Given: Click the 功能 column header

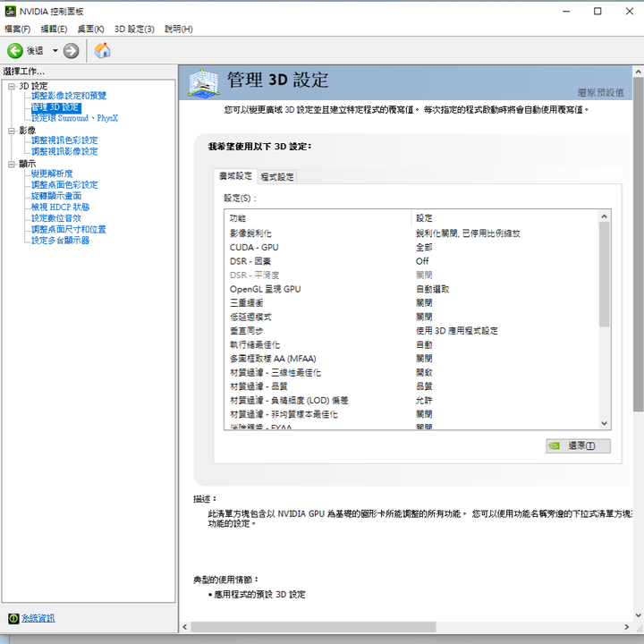Looking at the screenshot, I should pos(318,218).
